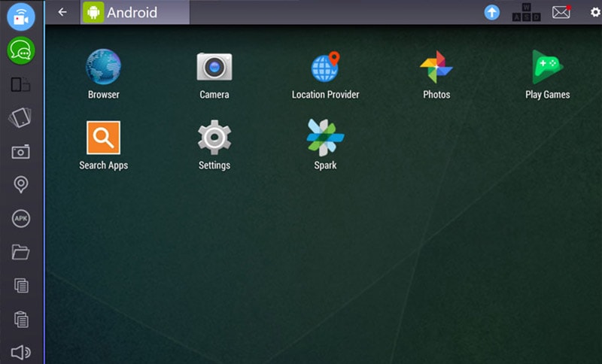
Task: Launch Play Games
Action: pyautogui.click(x=548, y=67)
